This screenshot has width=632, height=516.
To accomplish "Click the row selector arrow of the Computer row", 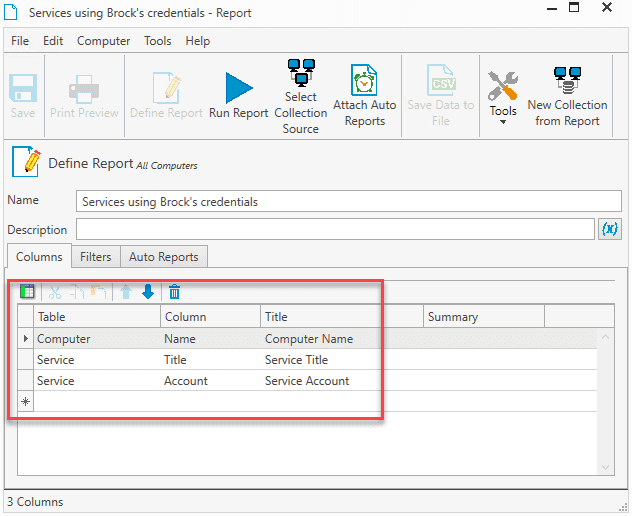I will [25, 339].
